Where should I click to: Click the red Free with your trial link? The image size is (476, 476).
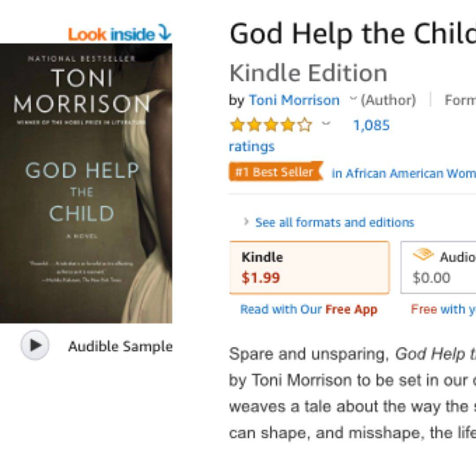[x=443, y=309]
